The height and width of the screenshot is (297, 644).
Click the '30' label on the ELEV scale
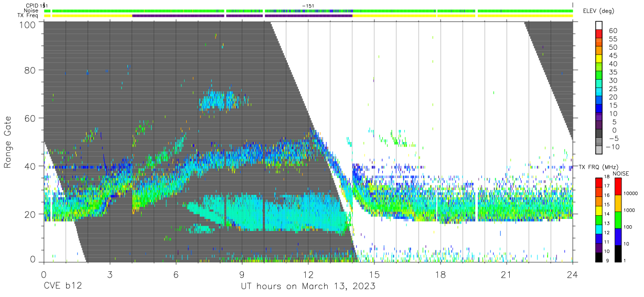[x=613, y=81]
